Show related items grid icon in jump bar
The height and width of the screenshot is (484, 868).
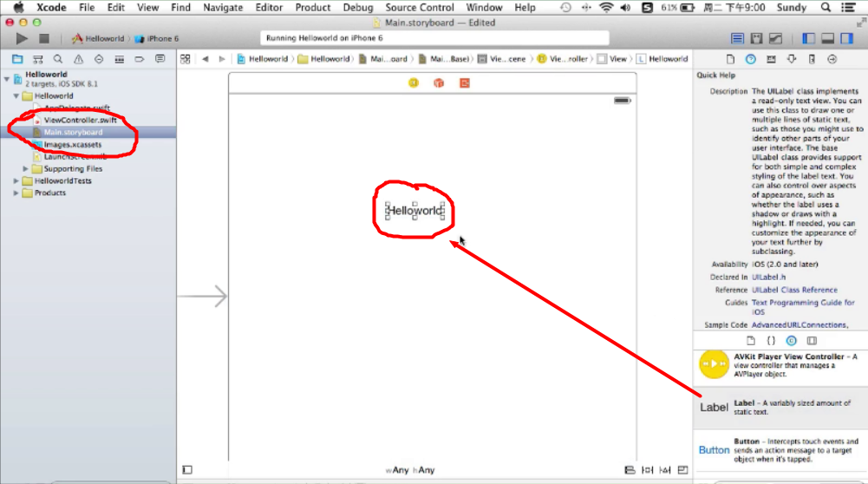[x=186, y=59]
